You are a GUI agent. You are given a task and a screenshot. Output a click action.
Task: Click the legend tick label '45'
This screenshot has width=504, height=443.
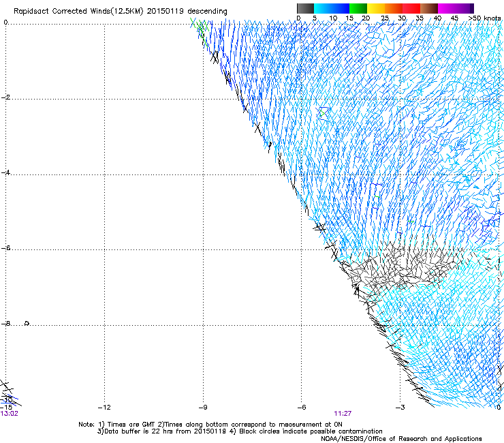tap(454, 18)
